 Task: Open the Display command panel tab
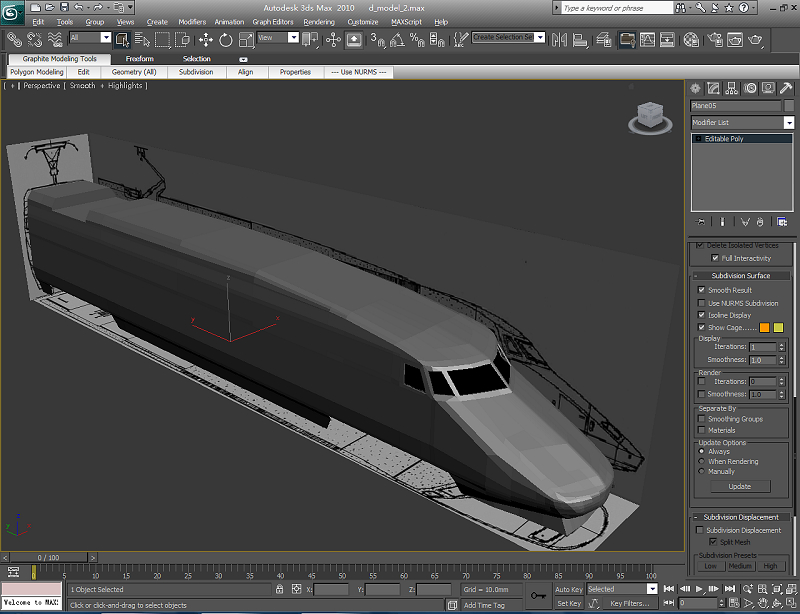769,88
